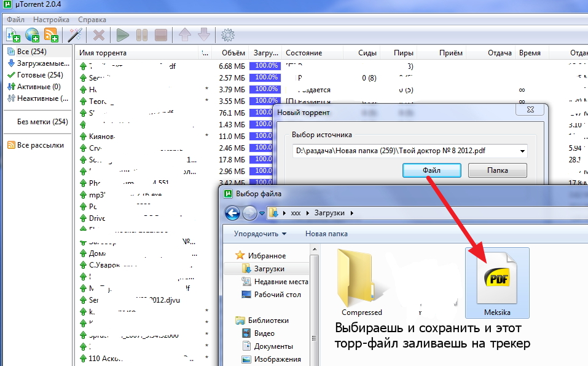The image size is (588, 366).
Task: Click the Move Down Queue arrow icon
Action: pos(204,35)
